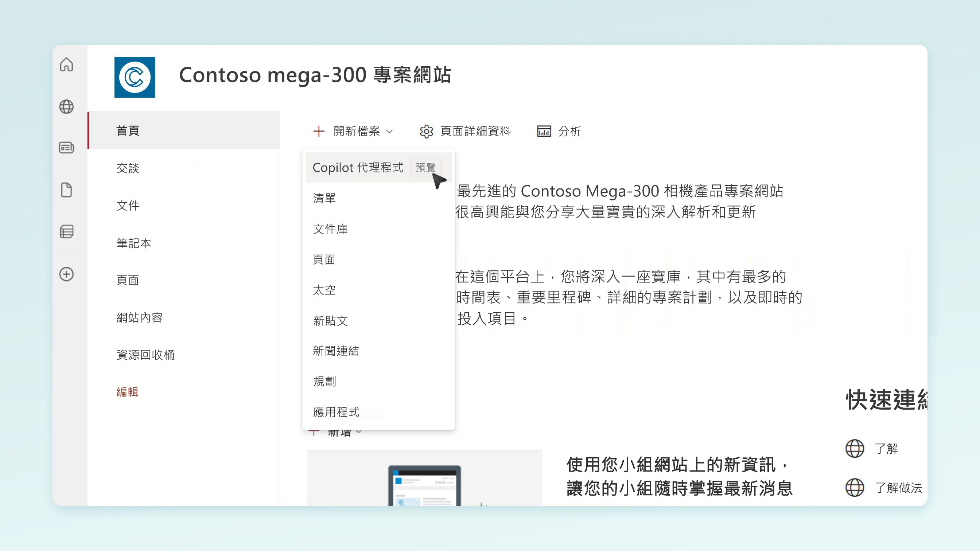The height and width of the screenshot is (551, 980).
Task: Select 太空 from the new menu
Action: pyautogui.click(x=378, y=290)
